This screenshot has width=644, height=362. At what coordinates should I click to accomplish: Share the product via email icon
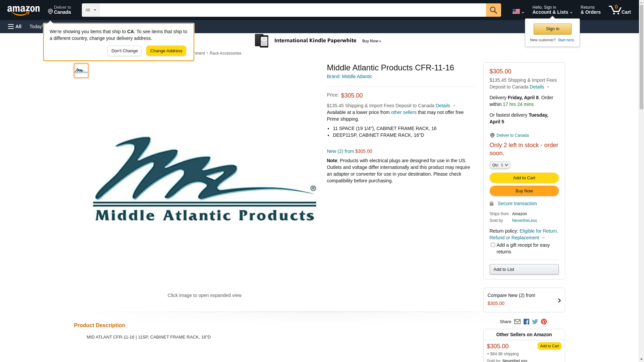pos(517,322)
